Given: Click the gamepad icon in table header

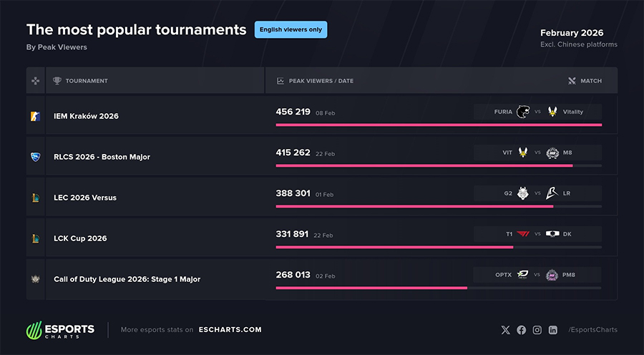Looking at the screenshot, I should click(36, 81).
